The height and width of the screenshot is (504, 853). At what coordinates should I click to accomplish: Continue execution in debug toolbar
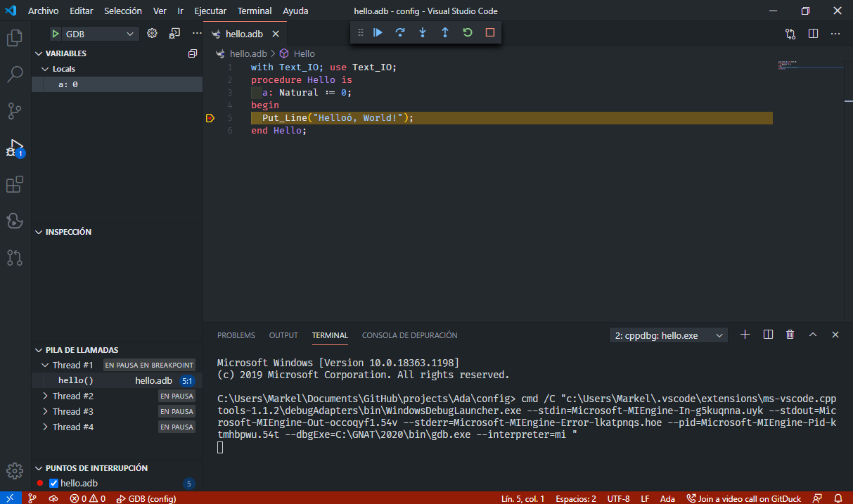[378, 32]
